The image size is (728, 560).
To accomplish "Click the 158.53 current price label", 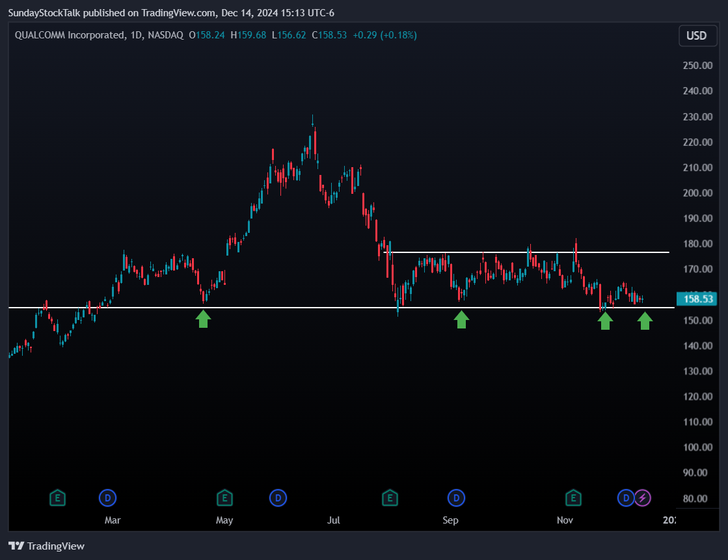I will (x=697, y=299).
